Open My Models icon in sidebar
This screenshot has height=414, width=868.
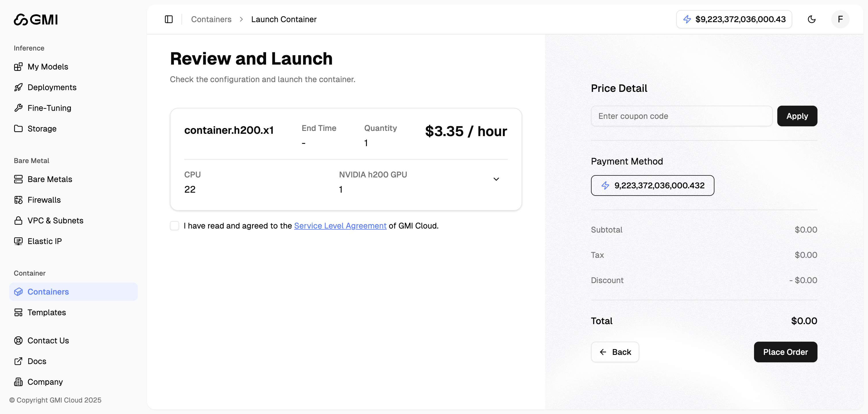click(x=18, y=67)
